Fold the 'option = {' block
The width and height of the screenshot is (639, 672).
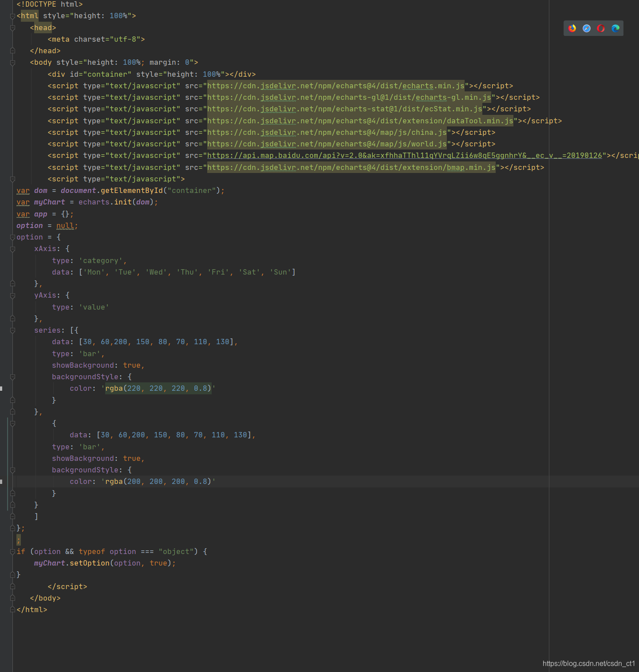[12, 237]
